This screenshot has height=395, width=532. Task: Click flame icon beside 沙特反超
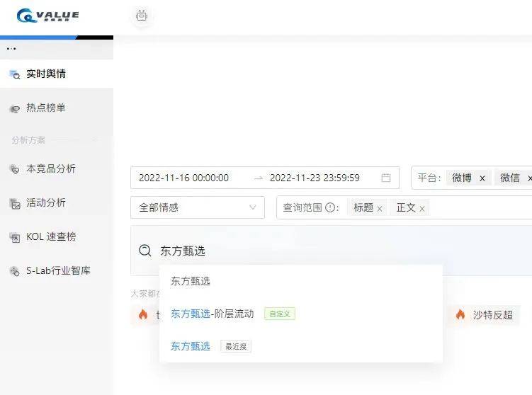(x=460, y=314)
